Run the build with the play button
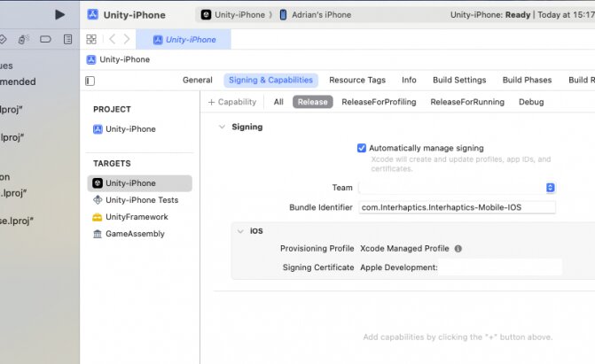The width and height of the screenshot is (595, 364). click(x=59, y=15)
